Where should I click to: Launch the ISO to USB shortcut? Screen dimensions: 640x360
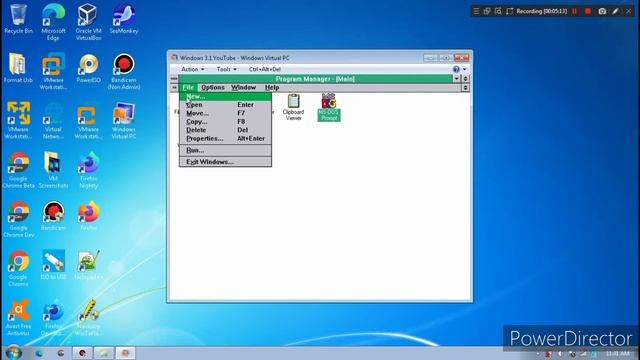click(53, 265)
